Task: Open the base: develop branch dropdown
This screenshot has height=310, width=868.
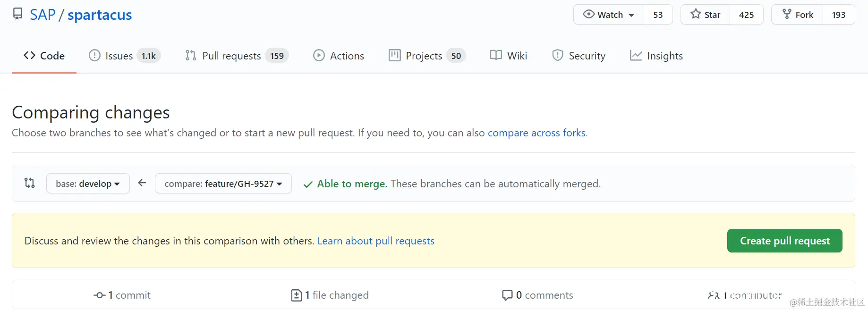Action: 88,184
